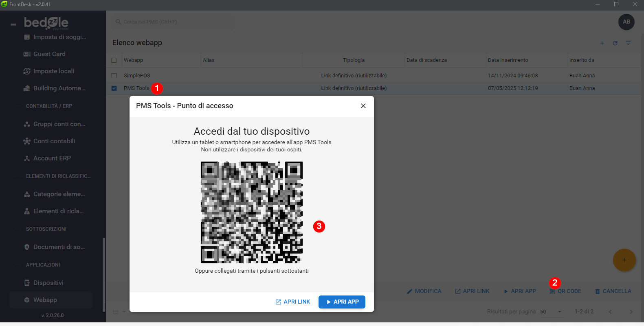The height and width of the screenshot is (326, 644).
Task: Click the Bedzzle logo
Action: point(46,23)
